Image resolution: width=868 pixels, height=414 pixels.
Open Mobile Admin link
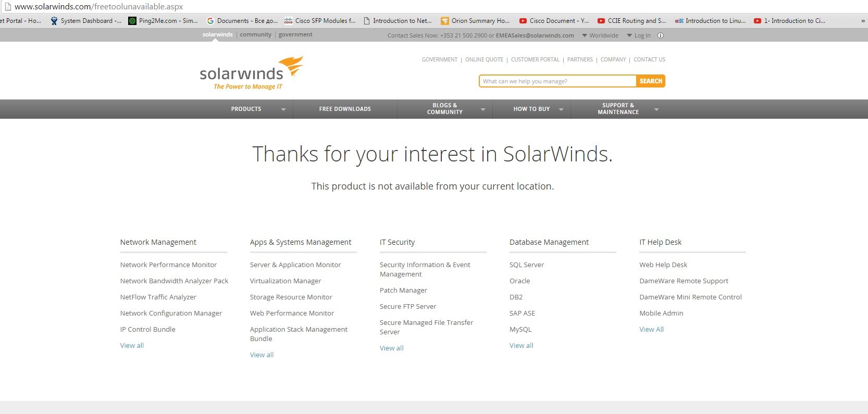[x=661, y=313]
